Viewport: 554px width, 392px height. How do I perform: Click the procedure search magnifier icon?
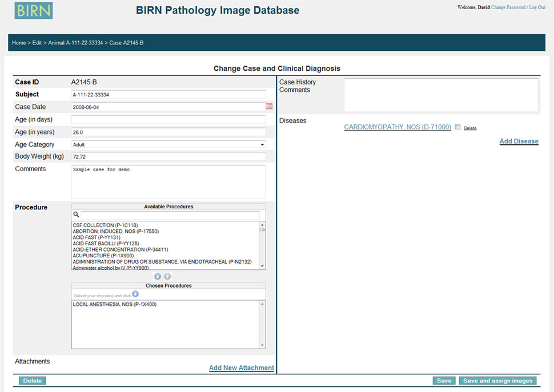[76, 215]
